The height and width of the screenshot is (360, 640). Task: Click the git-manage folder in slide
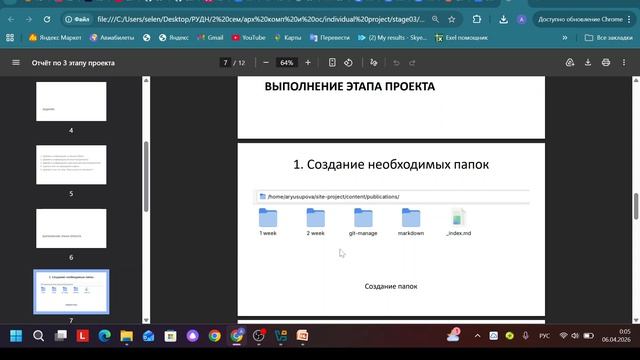(x=363, y=222)
